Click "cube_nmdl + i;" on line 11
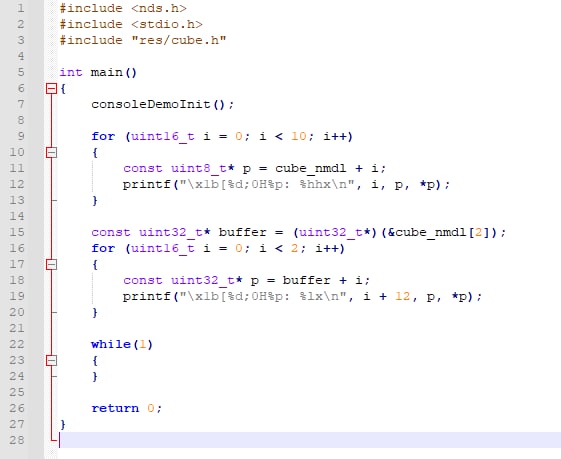 pos(331,168)
